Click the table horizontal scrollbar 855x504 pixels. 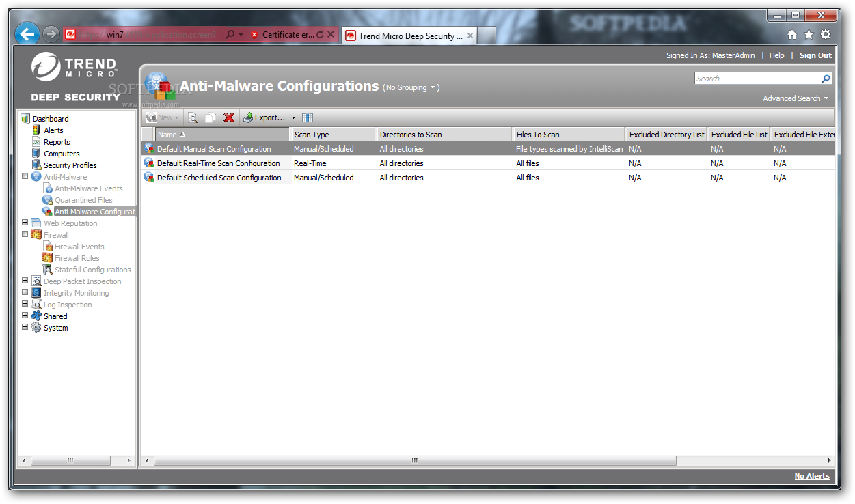[x=415, y=461]
